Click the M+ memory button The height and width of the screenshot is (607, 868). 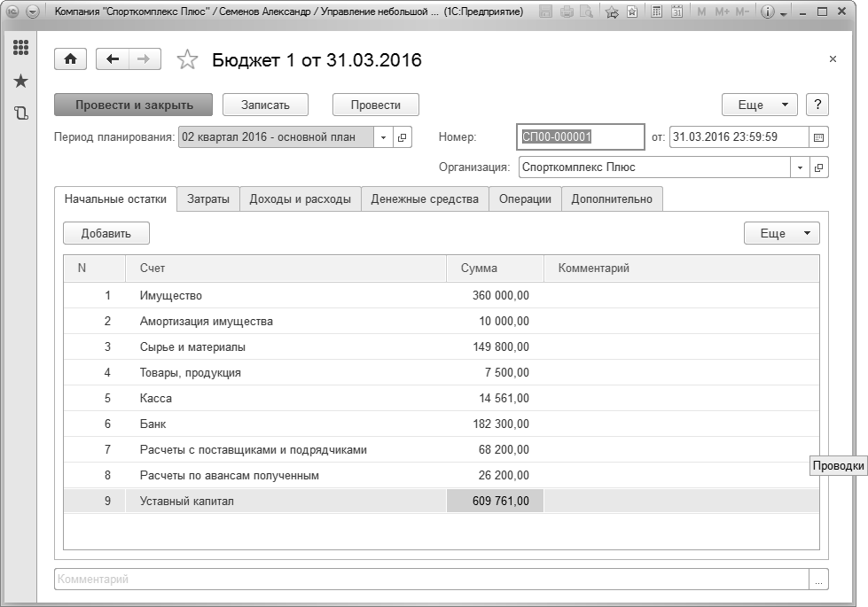pos(722,11)
